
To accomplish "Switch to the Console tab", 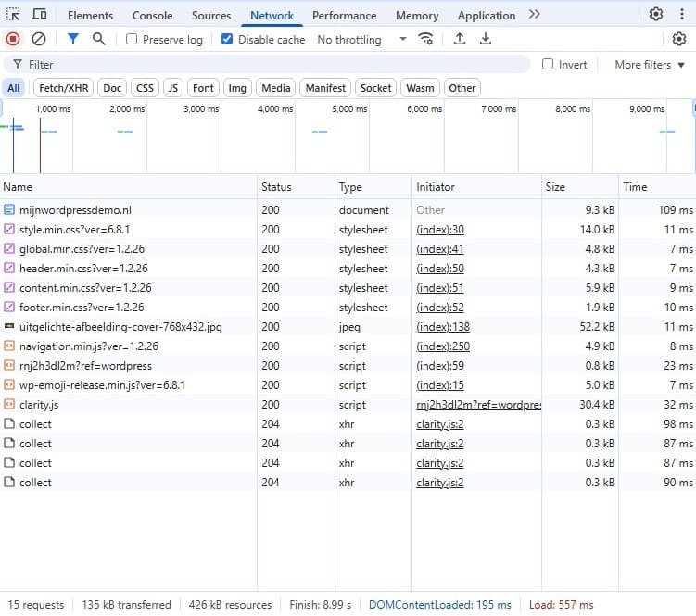I will (x=152, y=16).
